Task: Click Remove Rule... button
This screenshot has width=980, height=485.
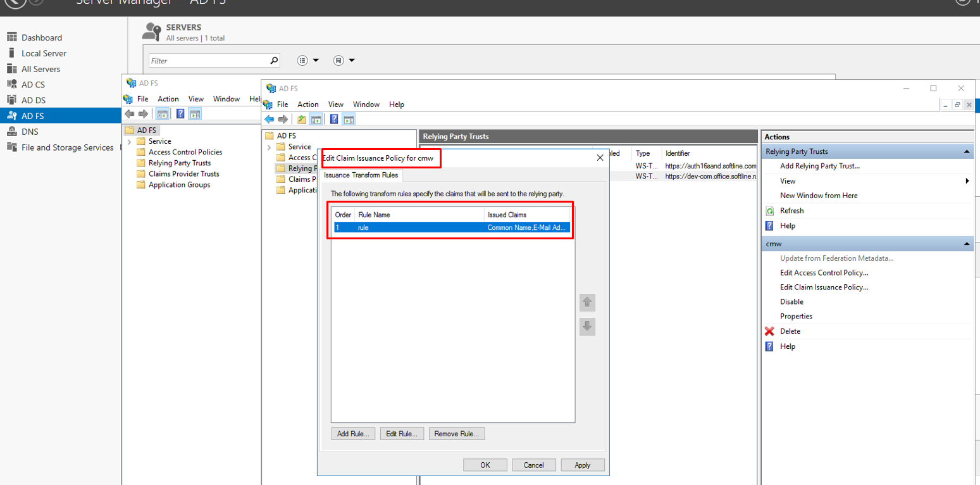Action: tap(457, 434)
